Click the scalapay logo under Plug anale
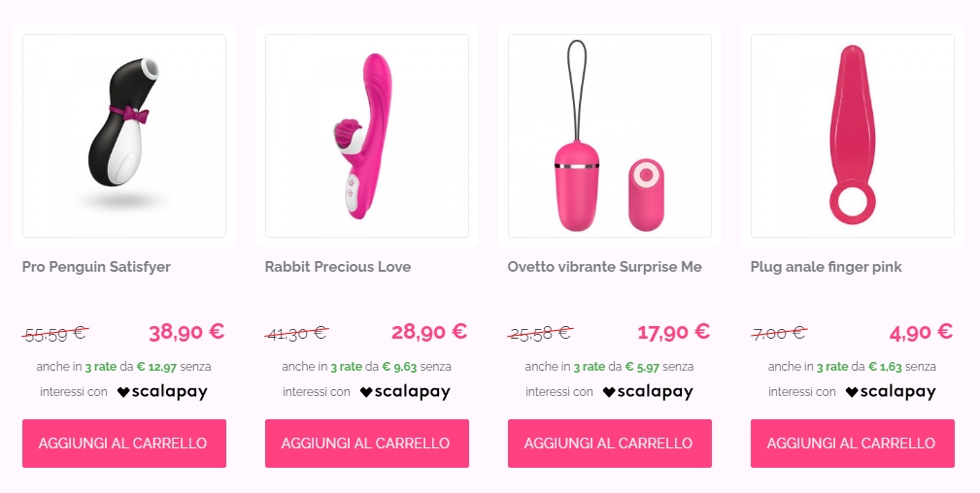 point(891,392)
